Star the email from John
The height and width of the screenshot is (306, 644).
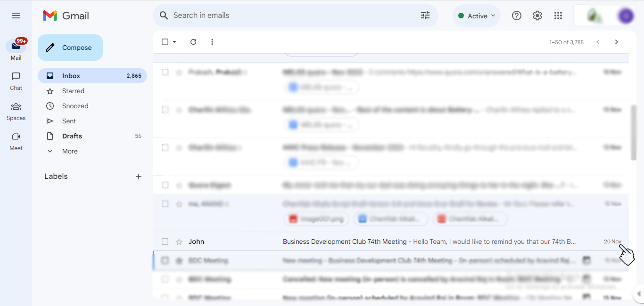(179, 242)
